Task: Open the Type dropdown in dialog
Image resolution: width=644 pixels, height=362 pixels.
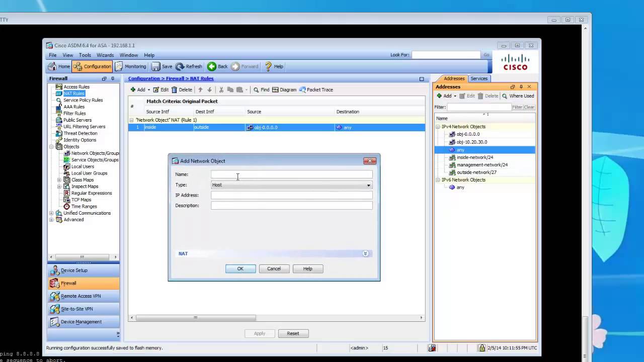Action: click(x=291, y=185)
